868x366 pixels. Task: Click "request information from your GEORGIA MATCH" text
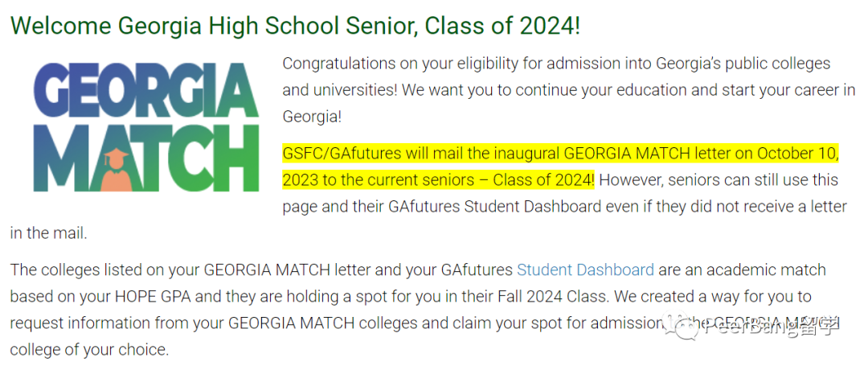(182, 323)
